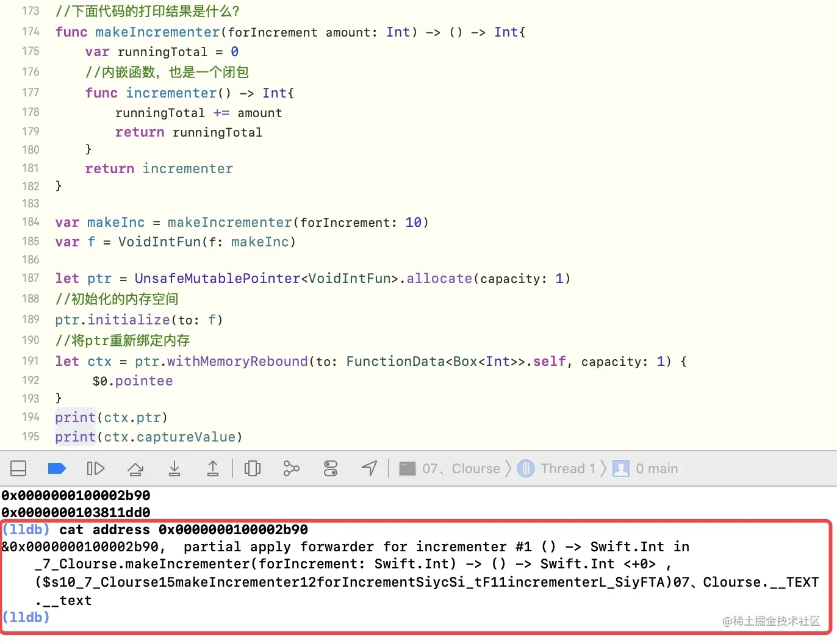Click the makeIncrementer function name on line 174

pos(157,32)
